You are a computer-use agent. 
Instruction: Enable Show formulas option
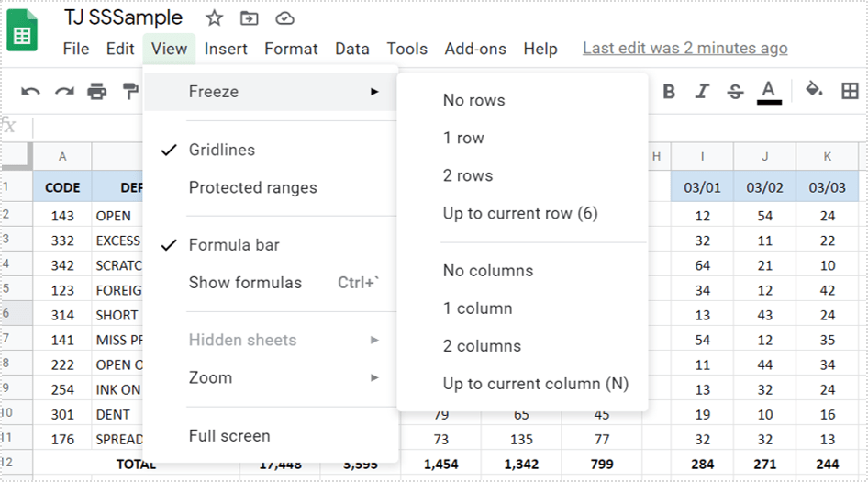[245, 283]
